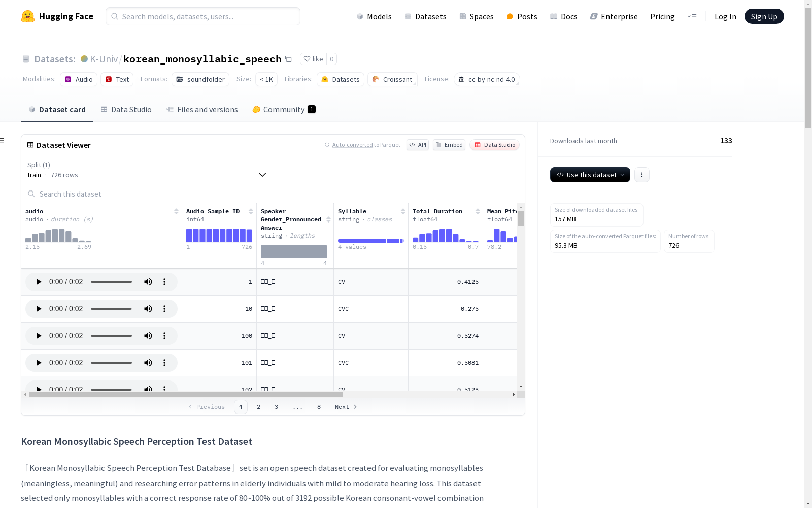Click the Datasets library tag
The width and height of the screenshot is (812, 508).
point(341,79)
